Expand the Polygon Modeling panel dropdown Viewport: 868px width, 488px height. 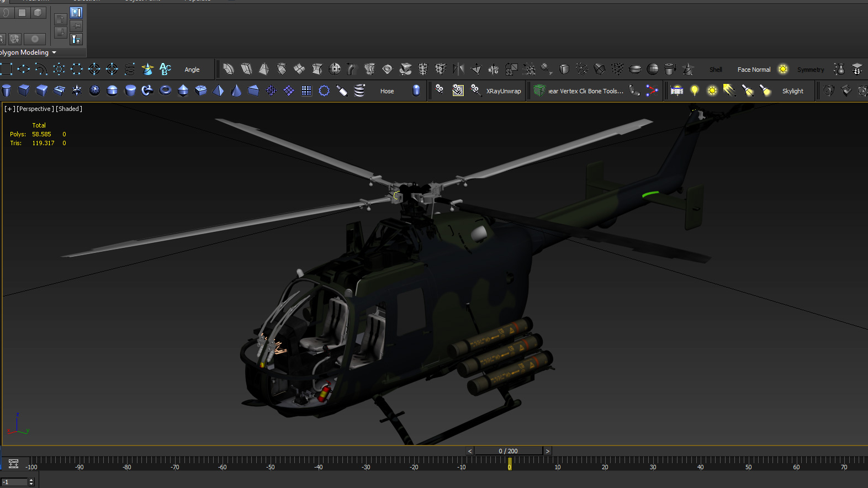point(54,53)
